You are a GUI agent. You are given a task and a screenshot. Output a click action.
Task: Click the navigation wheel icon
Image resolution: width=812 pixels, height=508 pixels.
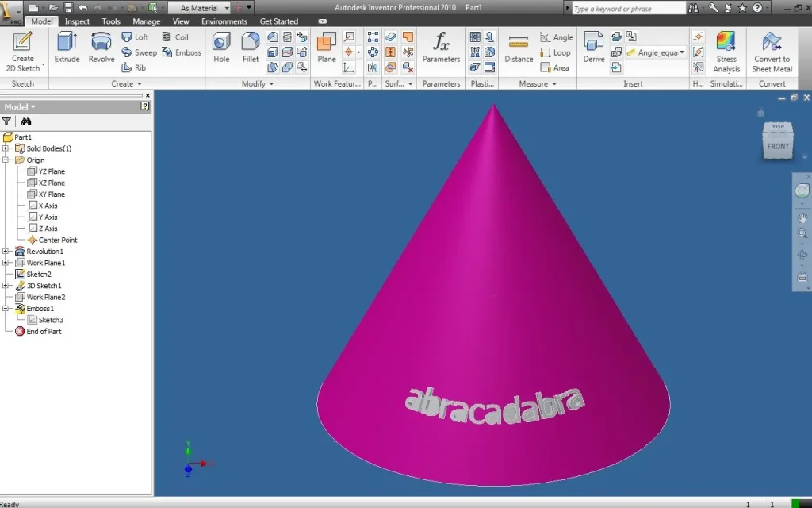802,190
